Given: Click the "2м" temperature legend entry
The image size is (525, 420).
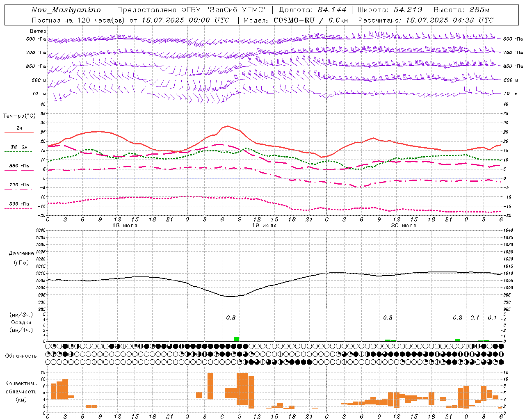Looking at the screenshot, I should tap(19, 128).
